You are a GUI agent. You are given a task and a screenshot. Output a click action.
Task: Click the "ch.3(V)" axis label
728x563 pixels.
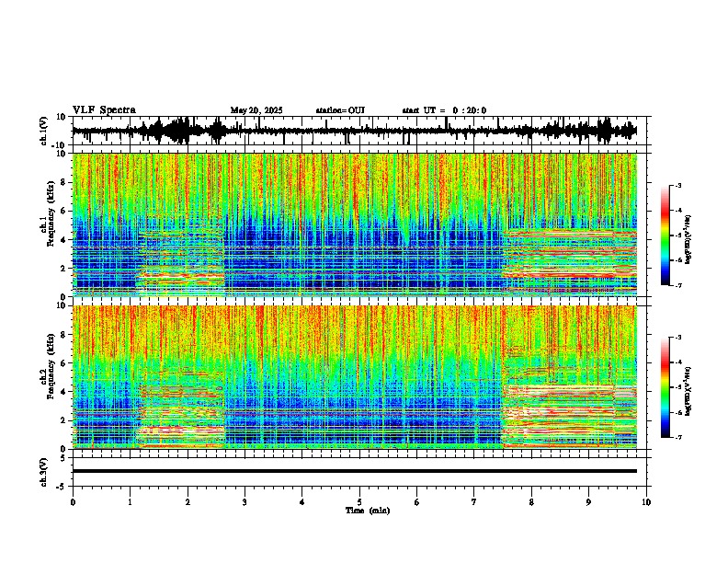(43, 472)
